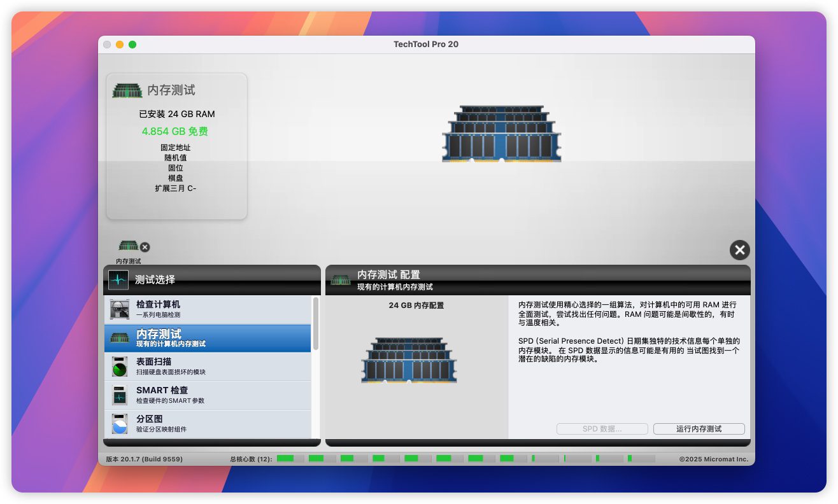
Task: Click the 表面扫描 radar disk icon
Action: coord(120,367)
